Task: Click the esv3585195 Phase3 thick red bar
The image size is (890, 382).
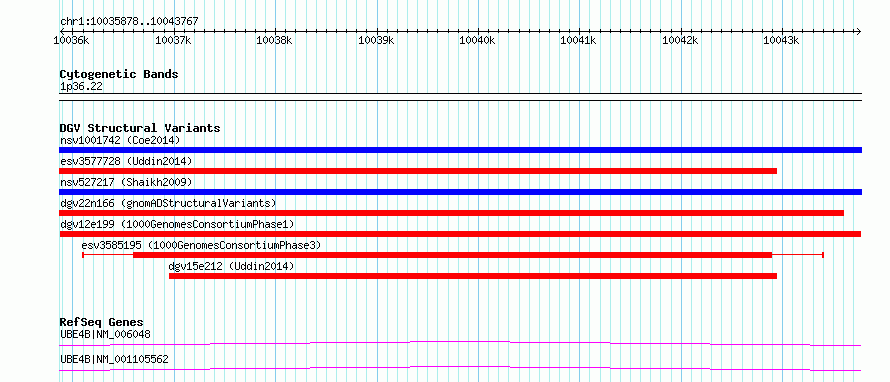Action: click(x=452, y=255)
